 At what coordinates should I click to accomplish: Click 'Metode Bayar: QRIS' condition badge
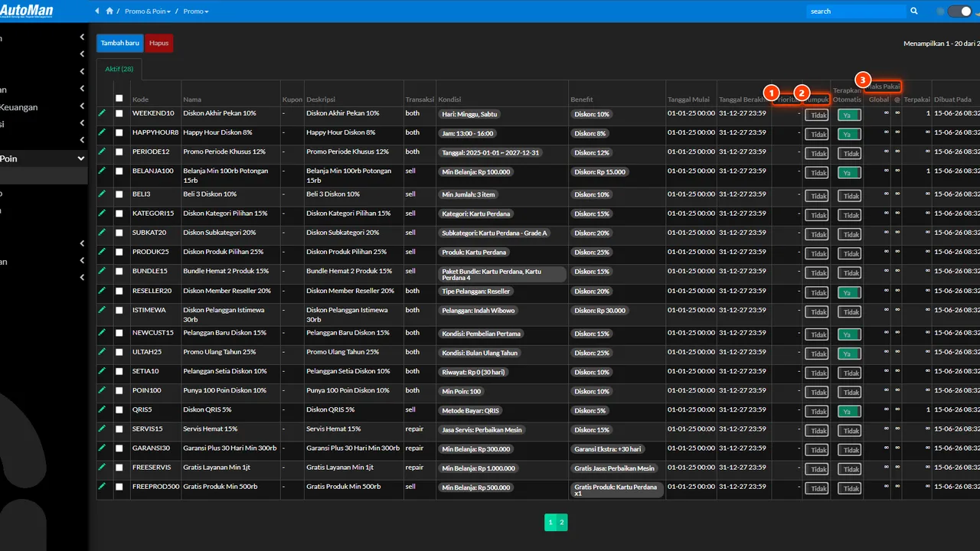(x=470, y=411)
